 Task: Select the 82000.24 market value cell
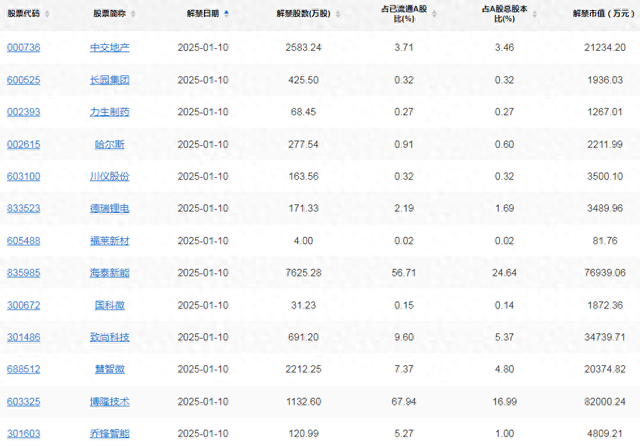(x=605, y=402)
